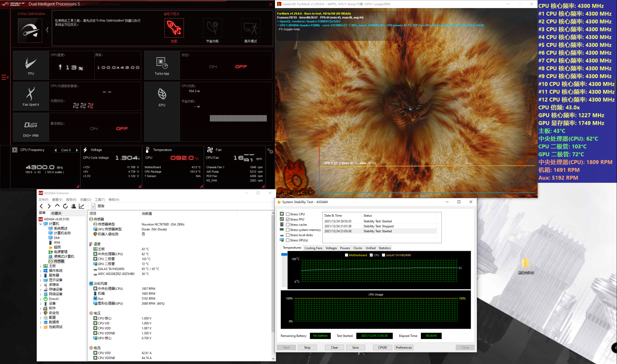This screenshot has width=617, height=364.
Task: Open Dual Intelligent Processors side menu icon
Action: tap(5, 77)
